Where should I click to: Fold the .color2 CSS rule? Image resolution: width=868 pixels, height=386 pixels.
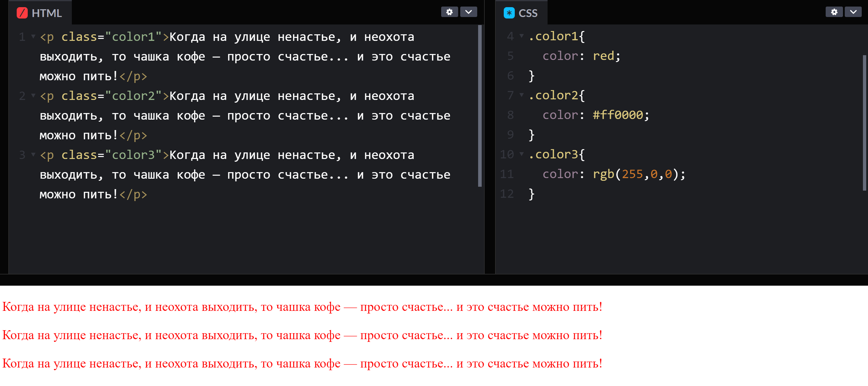[x=521, y=95]
